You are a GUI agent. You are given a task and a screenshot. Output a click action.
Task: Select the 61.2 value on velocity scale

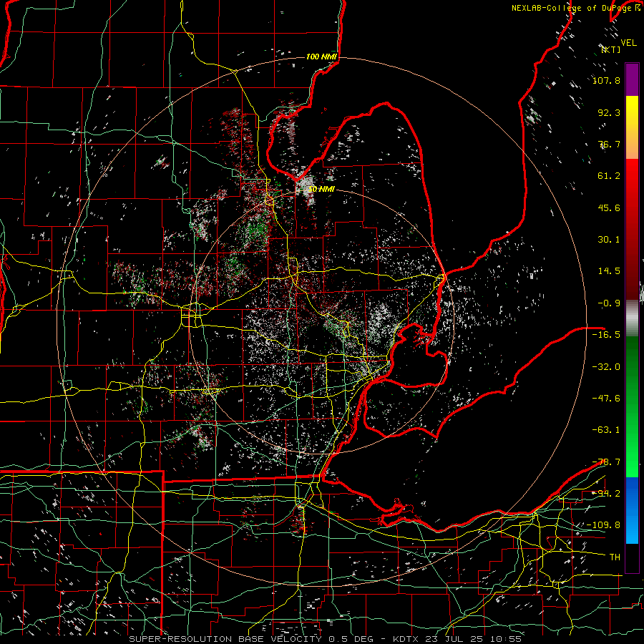tap(609, 176)
